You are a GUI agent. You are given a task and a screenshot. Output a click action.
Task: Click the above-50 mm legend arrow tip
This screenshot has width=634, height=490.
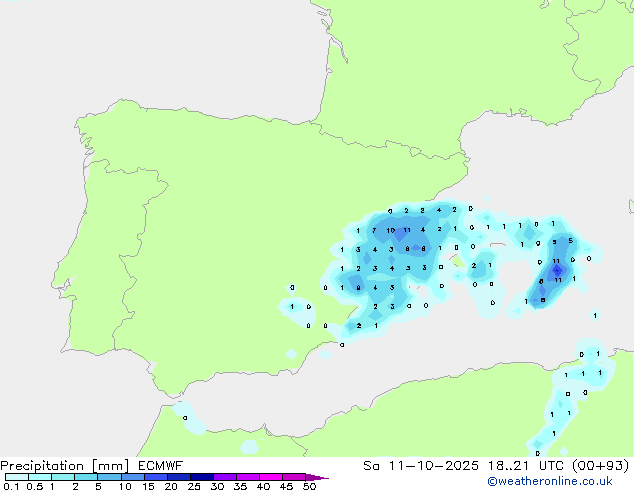[x=317, y=477]
